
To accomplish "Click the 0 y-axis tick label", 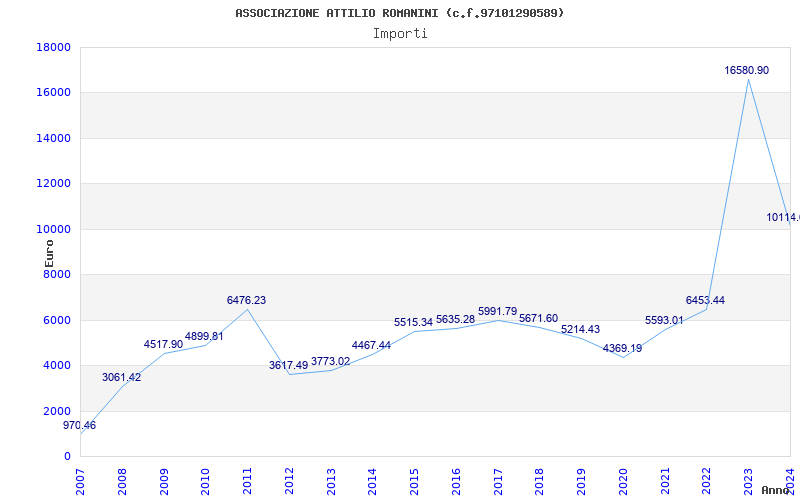I will pos(67,457).
